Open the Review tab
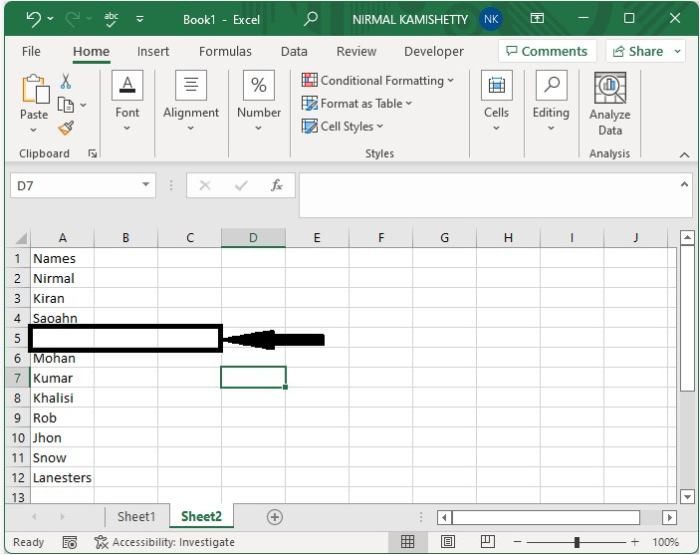The image size is (700, 555). (x=356, y=51)
